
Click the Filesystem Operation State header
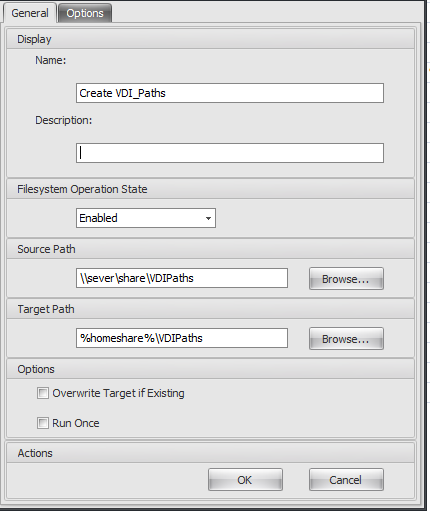(x=210, y=189)
